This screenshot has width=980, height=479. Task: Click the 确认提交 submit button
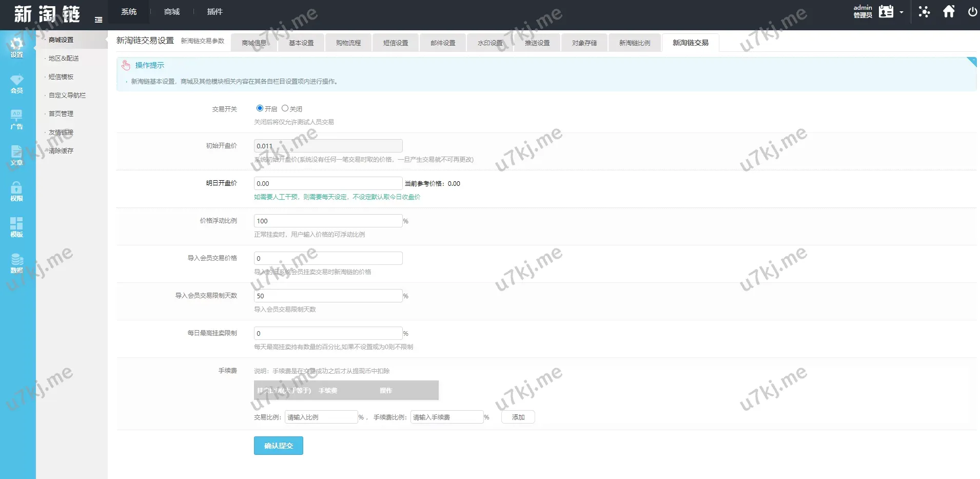(278, 445)
